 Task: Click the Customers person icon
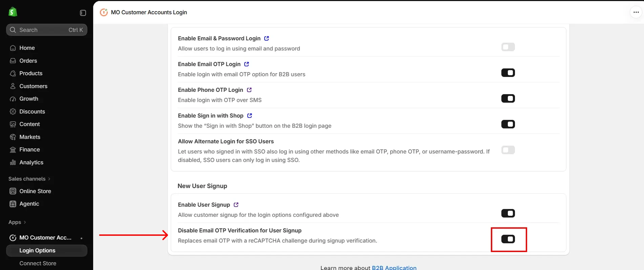[13, 86]
